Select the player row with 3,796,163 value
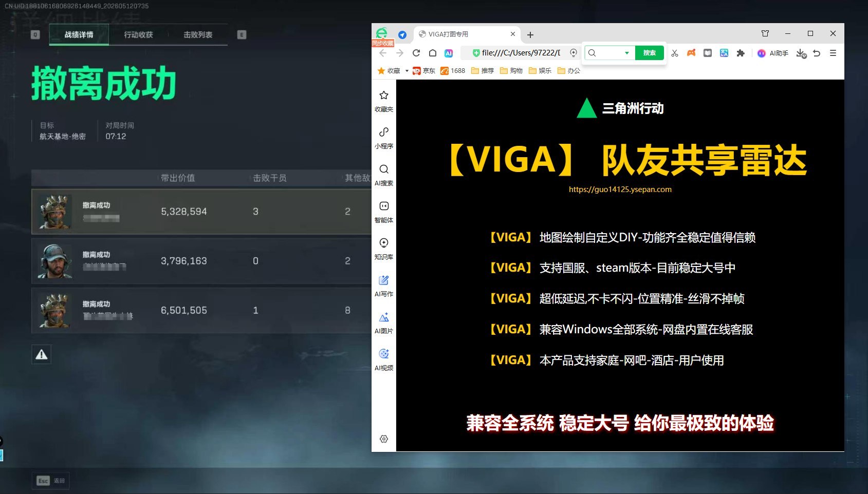 pos(201,261)
